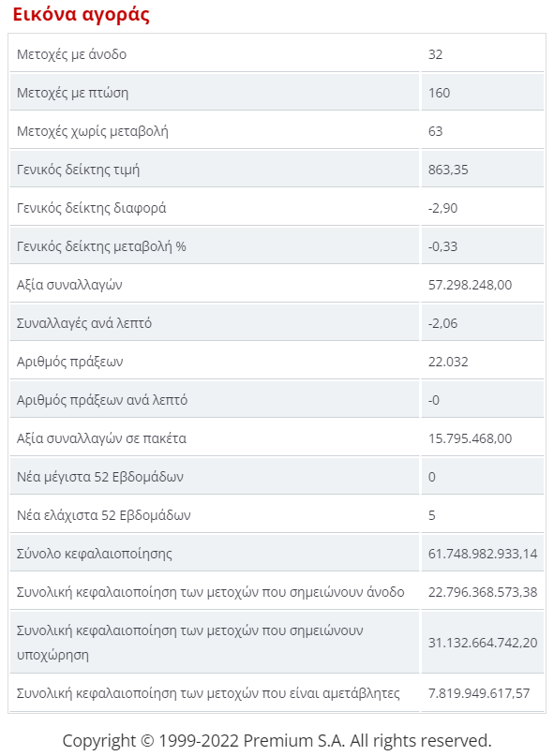The height and width of the screenshot is (756, 554).
Task: Select the Συναλλαγές ανά λεπτό row
Action: pyautogui.click(x=277, y=323)
